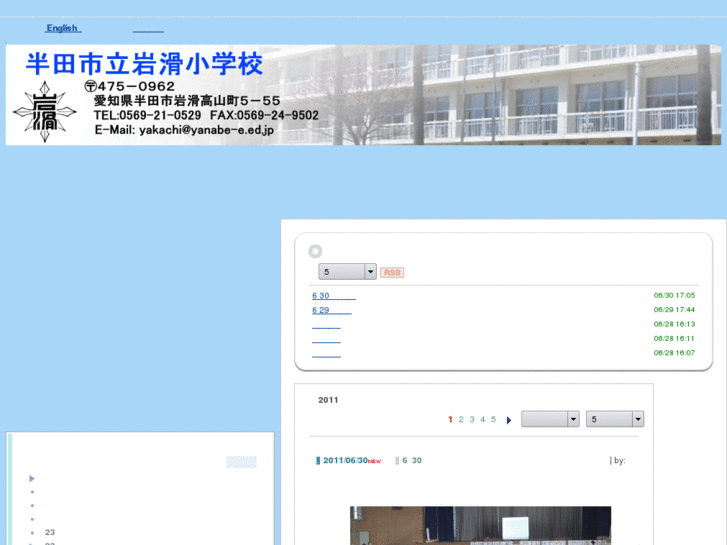Open the sidebar menu item labeled 23
Viewport: 727px width, 545px height.
pos(50,532)
